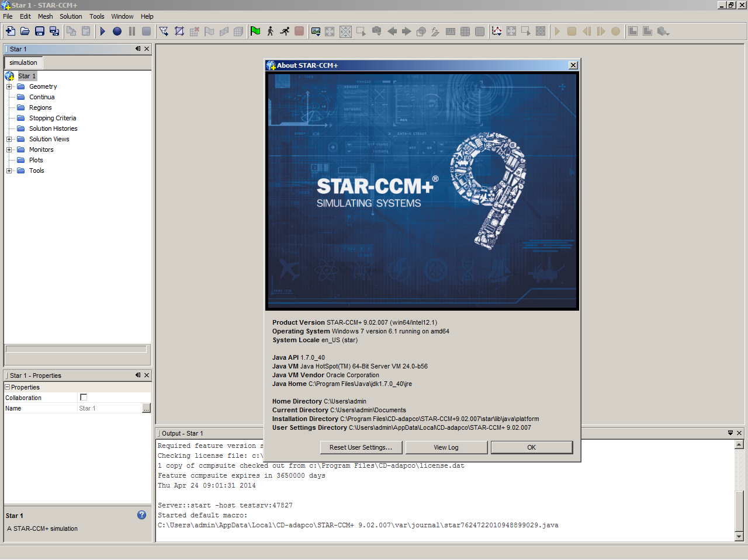Screen dimensions: 748x560
Task: Click the grayed left arrow view icon
Action: pyautogui.click(x=392, y=31)
